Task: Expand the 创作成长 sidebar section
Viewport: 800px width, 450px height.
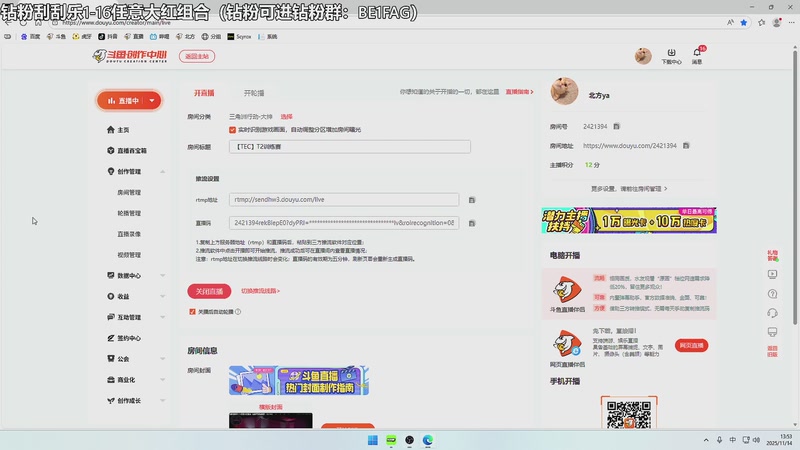Action: point(163,401)
